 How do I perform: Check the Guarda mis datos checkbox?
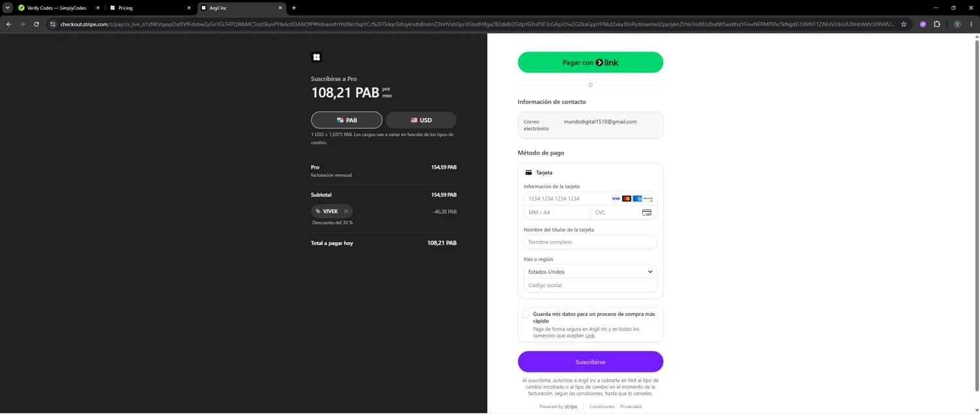tap(526, 314)
